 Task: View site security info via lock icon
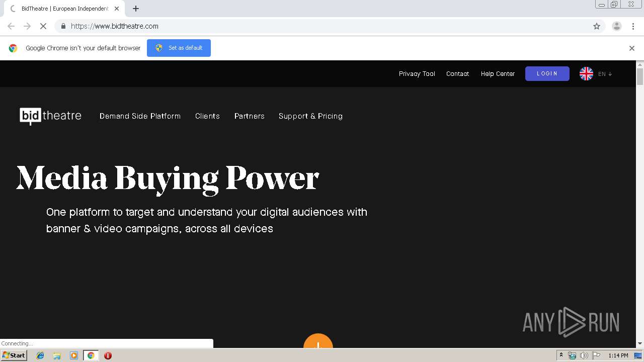click(63, 26)
